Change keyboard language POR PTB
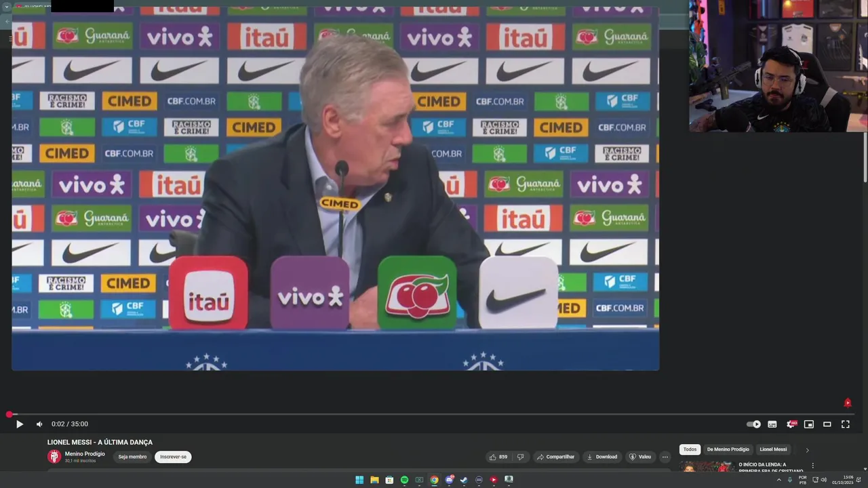The image size is (868, 488). 803,480
